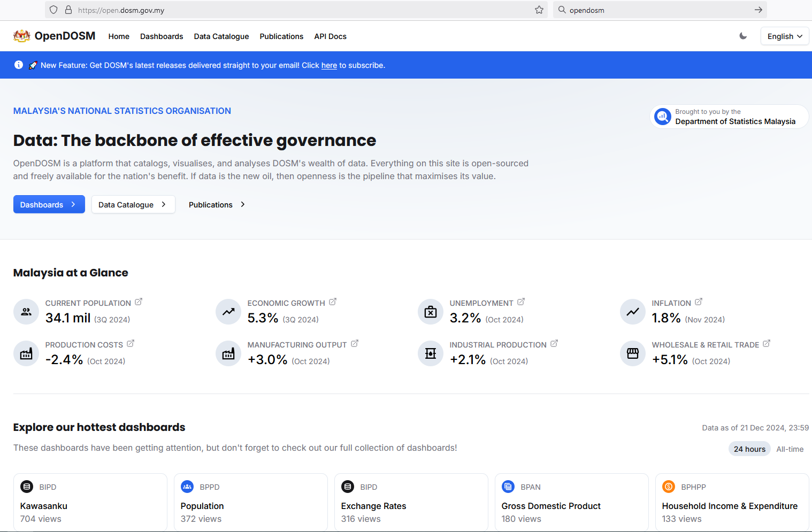This screenshot has height=532, width=812.
Task: Open the English language dropdown
Action: (784, 36)
